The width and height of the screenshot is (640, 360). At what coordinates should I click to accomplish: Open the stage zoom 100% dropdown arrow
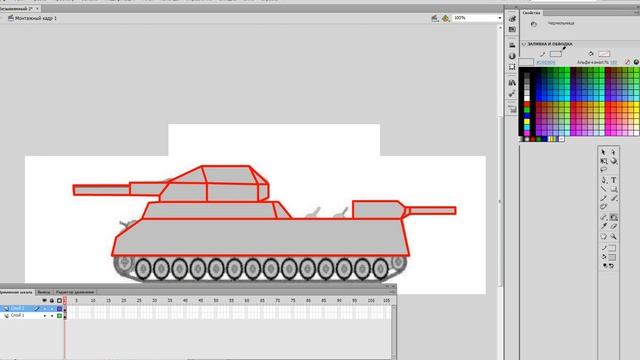[499, 18]
